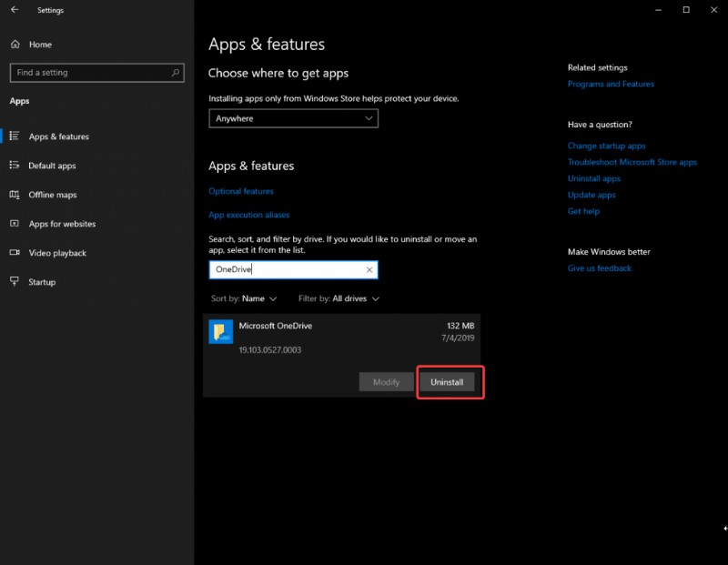Image resolution: width=728 pixels, height=565 pixels.
Task: Click the Microsoft OneDrive app icon
Action: click(x=220, y=331)
